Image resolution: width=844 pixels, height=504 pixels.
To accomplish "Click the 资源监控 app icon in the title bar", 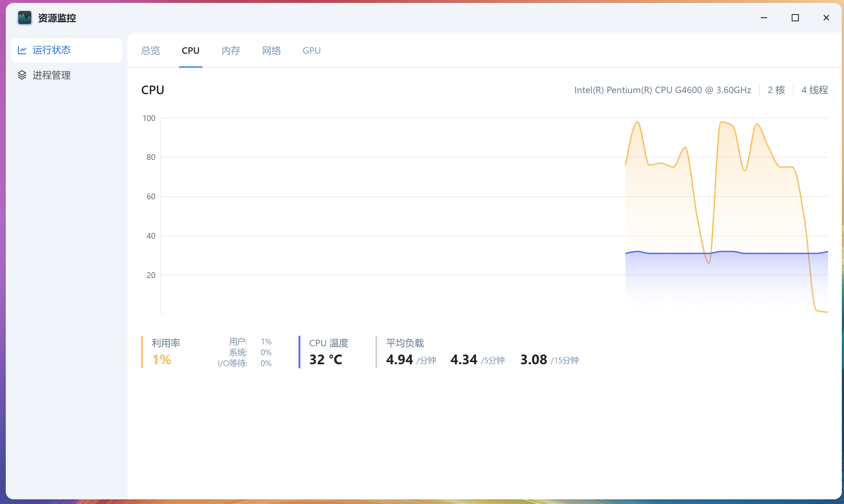I will point(25,18).
